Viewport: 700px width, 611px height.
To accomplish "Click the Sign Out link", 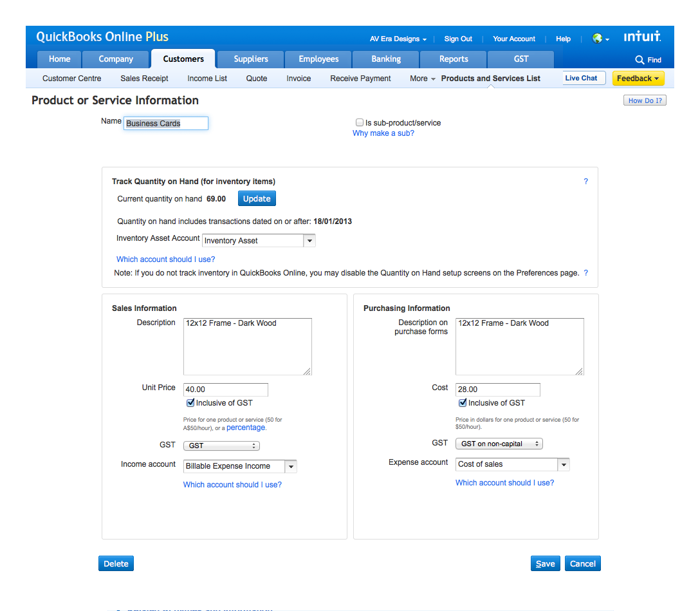I will pos(458,39).
